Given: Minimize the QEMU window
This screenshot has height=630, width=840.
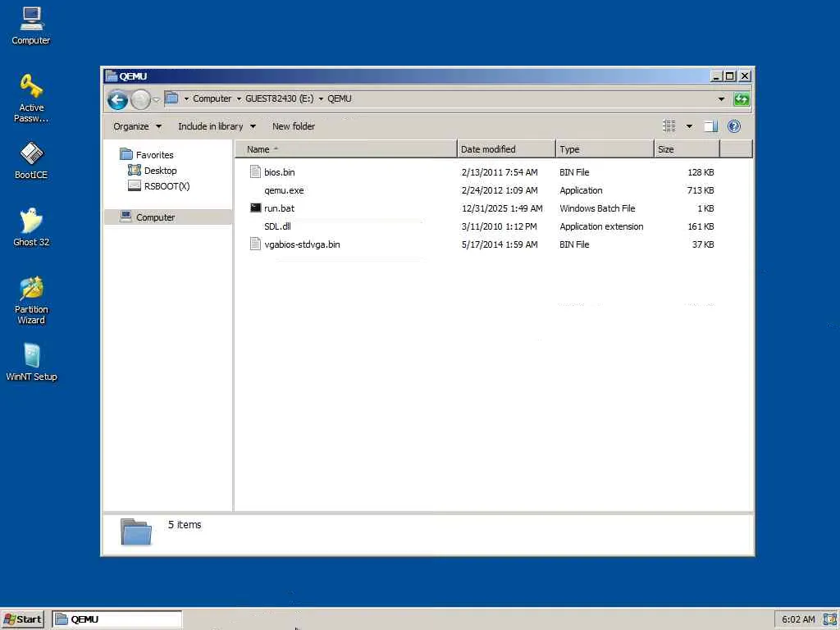Looking at the screenshot, I should point(715,76).
